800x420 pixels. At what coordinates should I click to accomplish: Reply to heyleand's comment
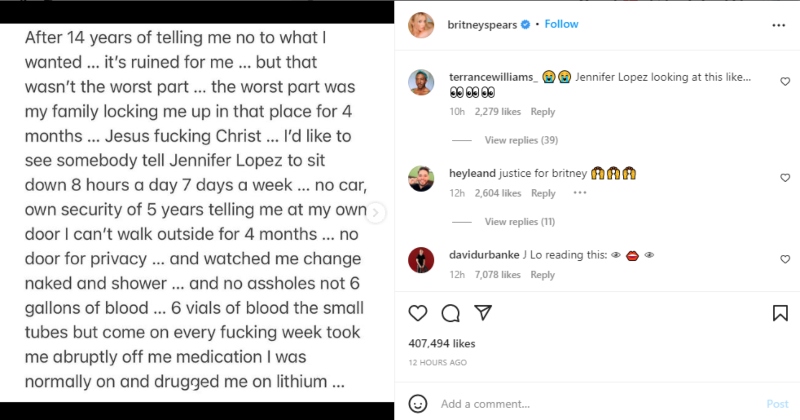(543, 193)
